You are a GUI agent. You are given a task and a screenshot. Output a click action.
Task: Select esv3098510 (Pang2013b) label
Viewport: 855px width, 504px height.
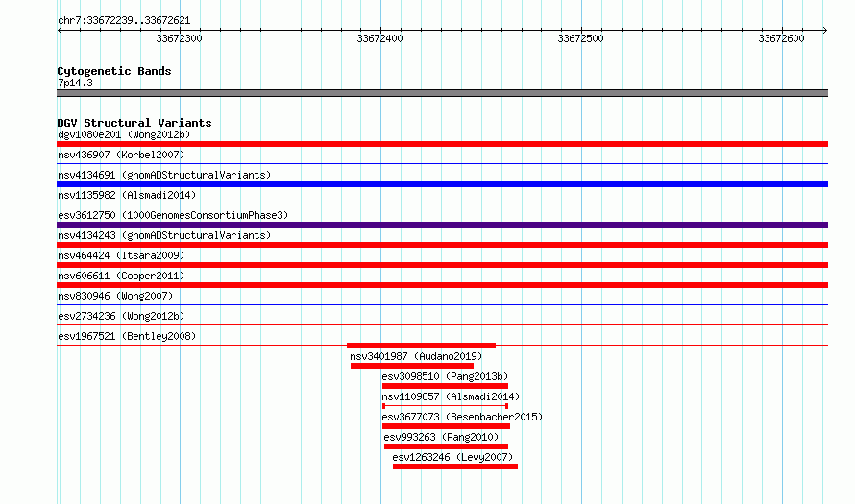pyautogui.click(x=445, y=376)
